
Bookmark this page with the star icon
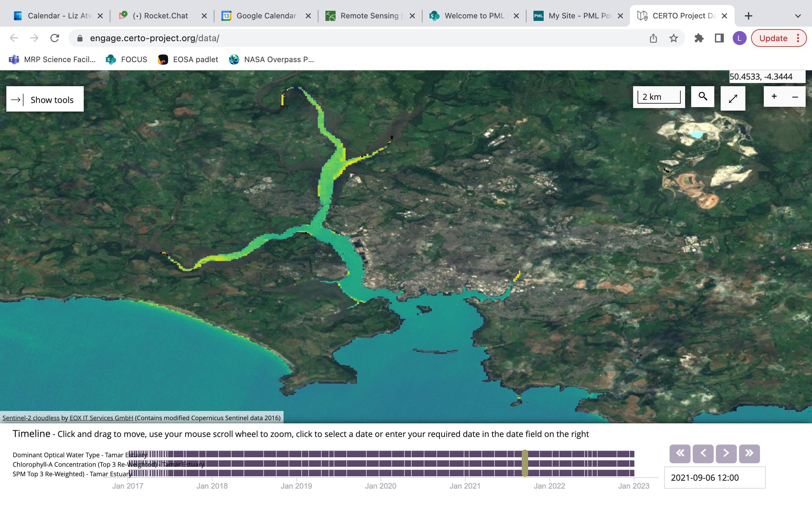click(x=673, y=38)
